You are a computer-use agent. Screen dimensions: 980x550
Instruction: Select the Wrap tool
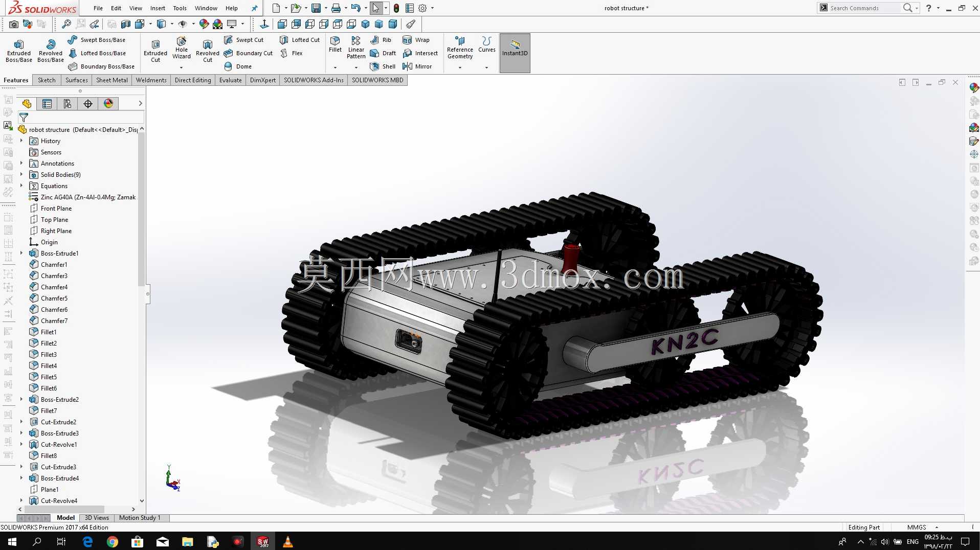pyautogui.click(x=416, y=40)
